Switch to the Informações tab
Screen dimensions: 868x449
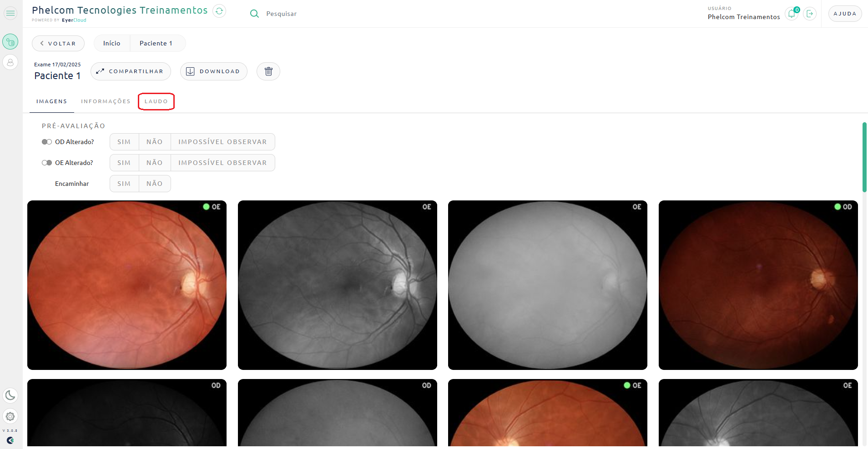tap(106, 101)
